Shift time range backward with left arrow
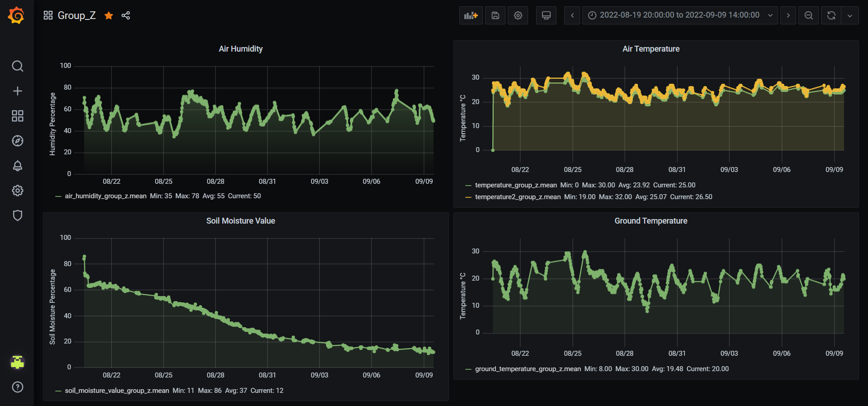The image size is (868, 406). [x=572, y=15]
